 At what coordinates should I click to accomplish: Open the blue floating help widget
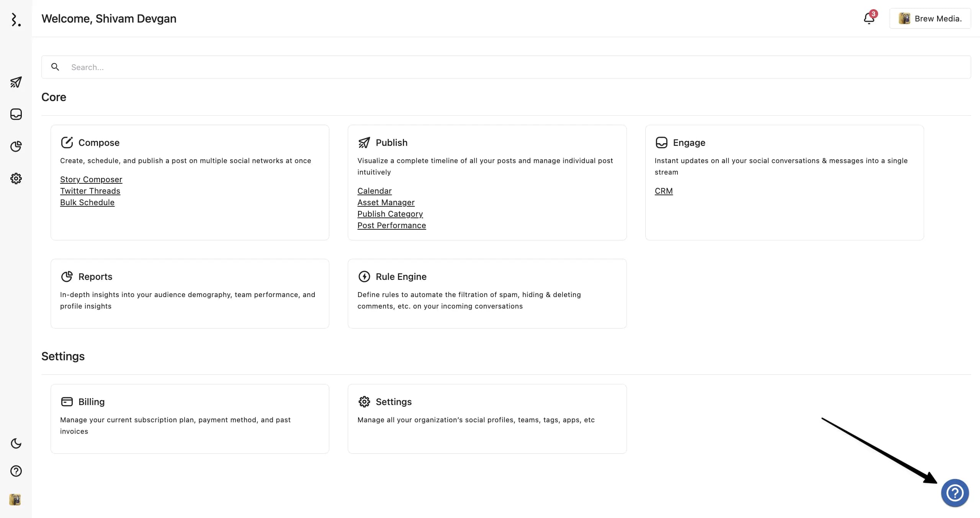[x=955, y=493]
